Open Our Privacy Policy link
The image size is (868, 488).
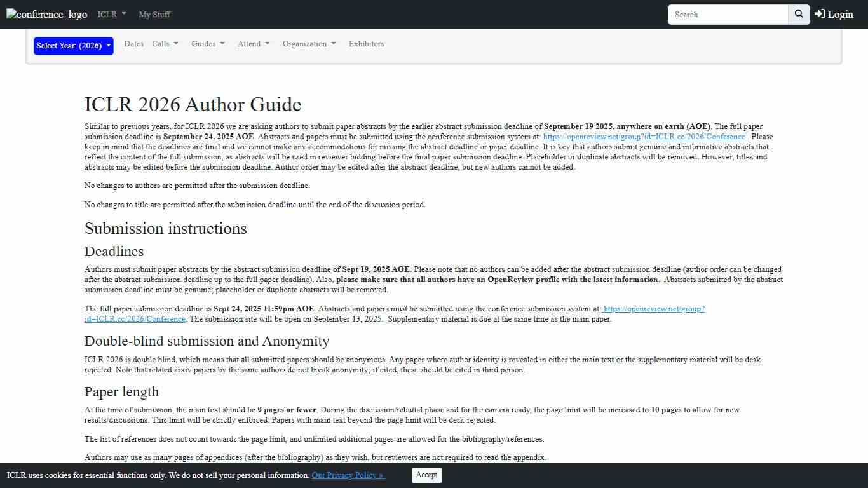[348, 475]
